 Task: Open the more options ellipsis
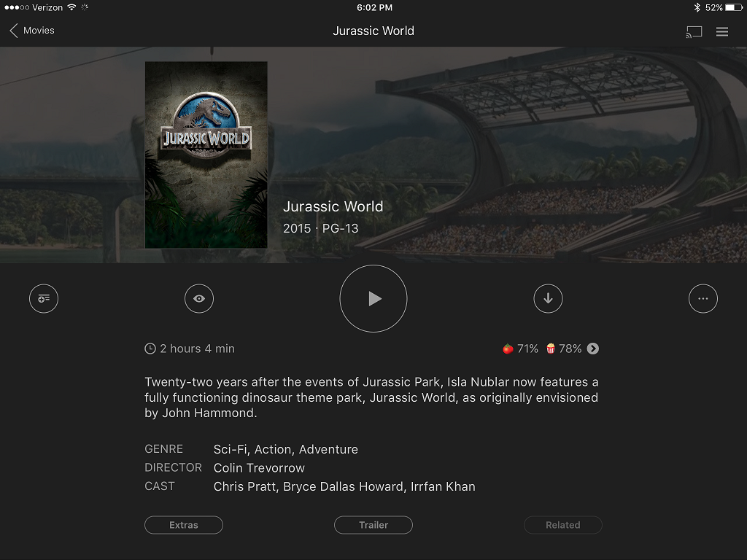click(703, 299)
